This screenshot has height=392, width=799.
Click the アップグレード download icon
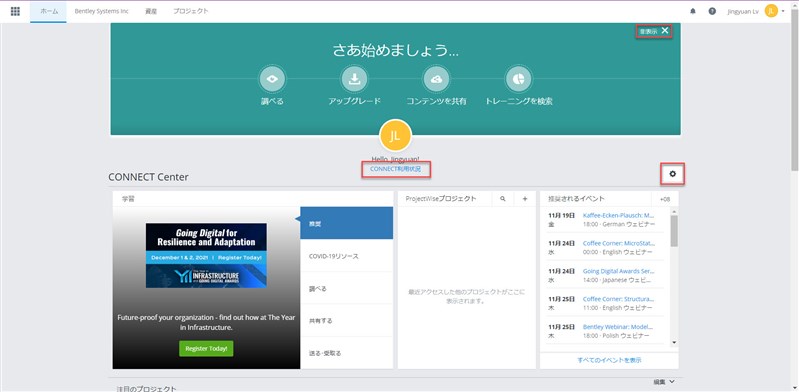pos(354,79)
